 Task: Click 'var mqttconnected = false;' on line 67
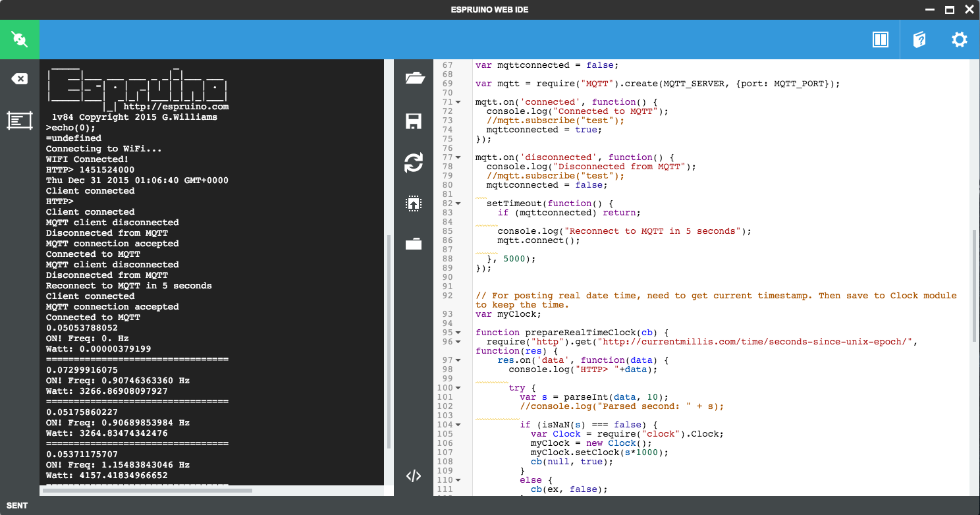click(x=547, y=65)
